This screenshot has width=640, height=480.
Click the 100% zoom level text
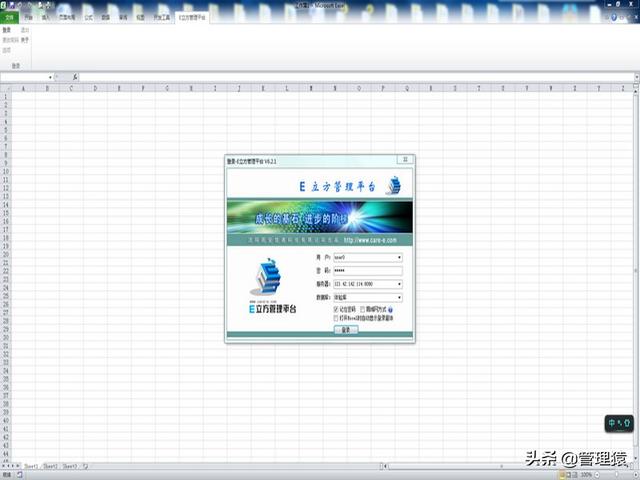[x=586, y=475]
